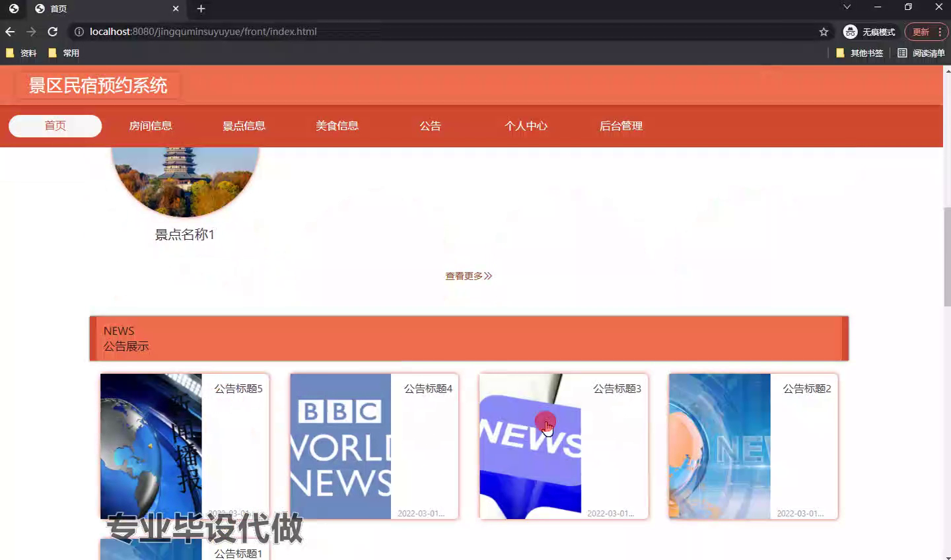Click the browser forward arrow
The width and height of the screenshot is (951, 560).
pos(31,32)
